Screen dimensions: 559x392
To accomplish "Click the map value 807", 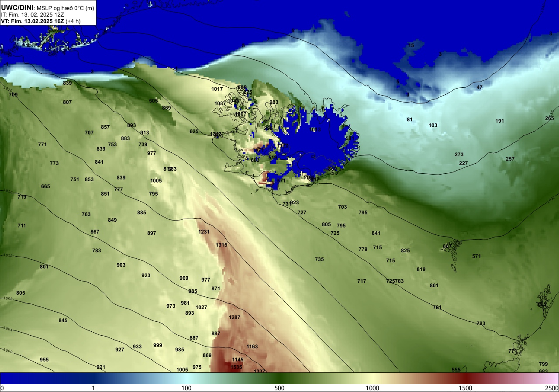I will [67, 102].
